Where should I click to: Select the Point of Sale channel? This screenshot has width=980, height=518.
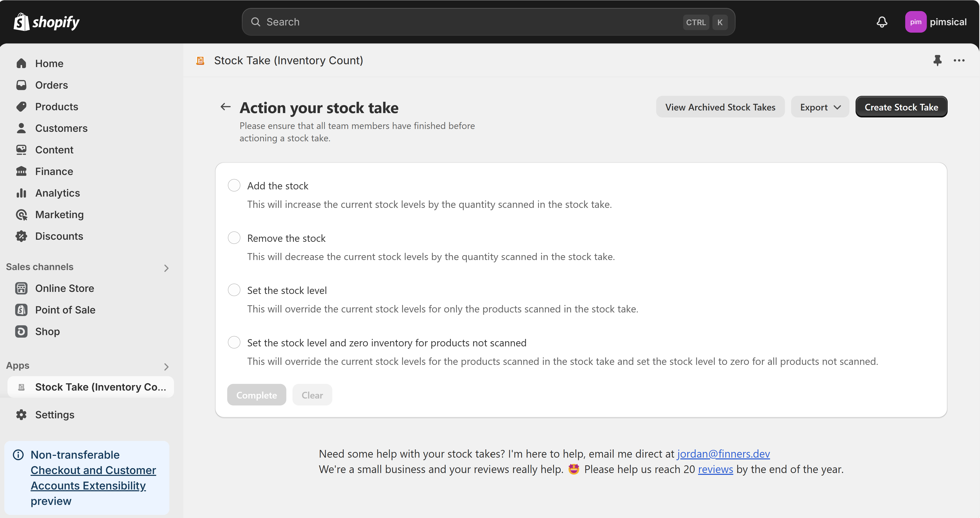click(x=65, y=310)
